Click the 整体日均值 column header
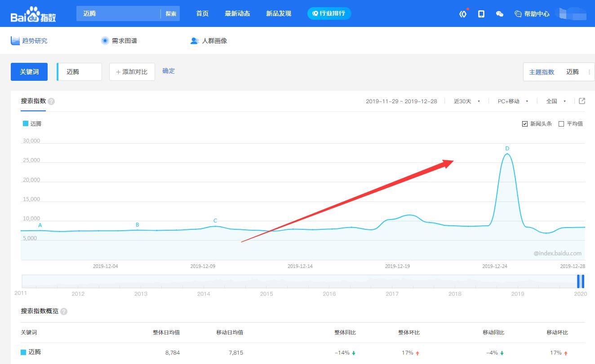595x364 pixels. click(166, 333)
